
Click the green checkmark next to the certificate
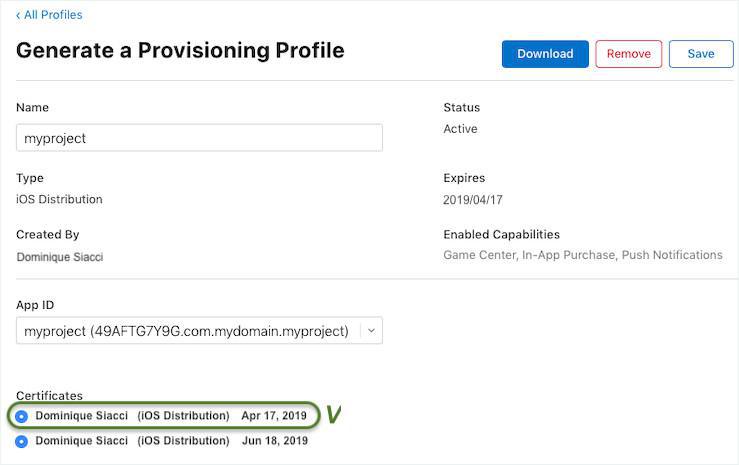tap(334, 414)
